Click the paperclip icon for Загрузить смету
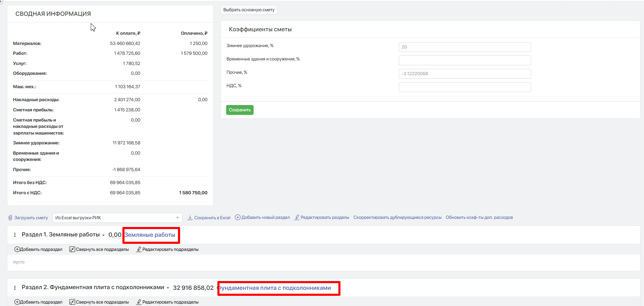The height and width of the screenshot is (306, 644). [x=10, y=218]
